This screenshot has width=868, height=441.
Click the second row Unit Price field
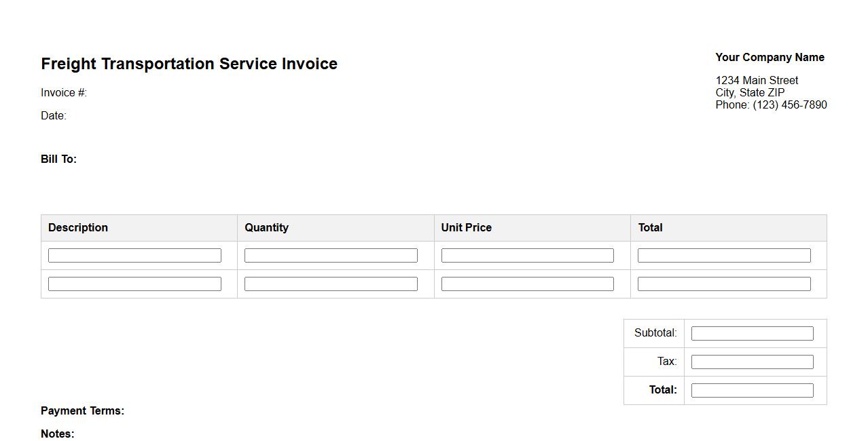tap(527, 284)
